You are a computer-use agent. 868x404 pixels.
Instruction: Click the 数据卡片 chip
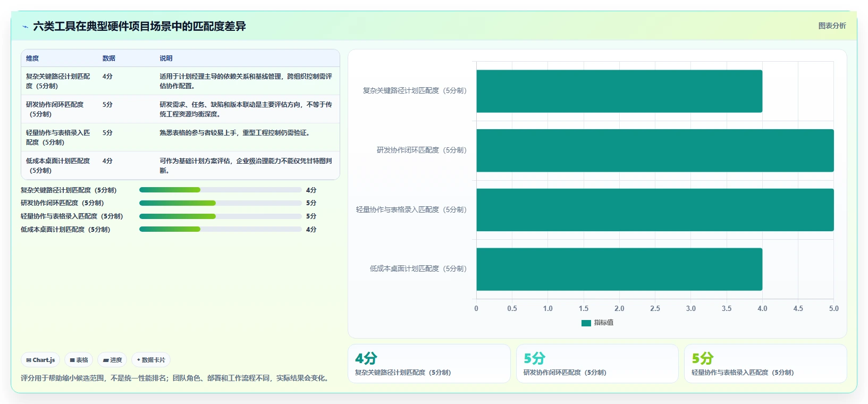[x=151, y=360]
